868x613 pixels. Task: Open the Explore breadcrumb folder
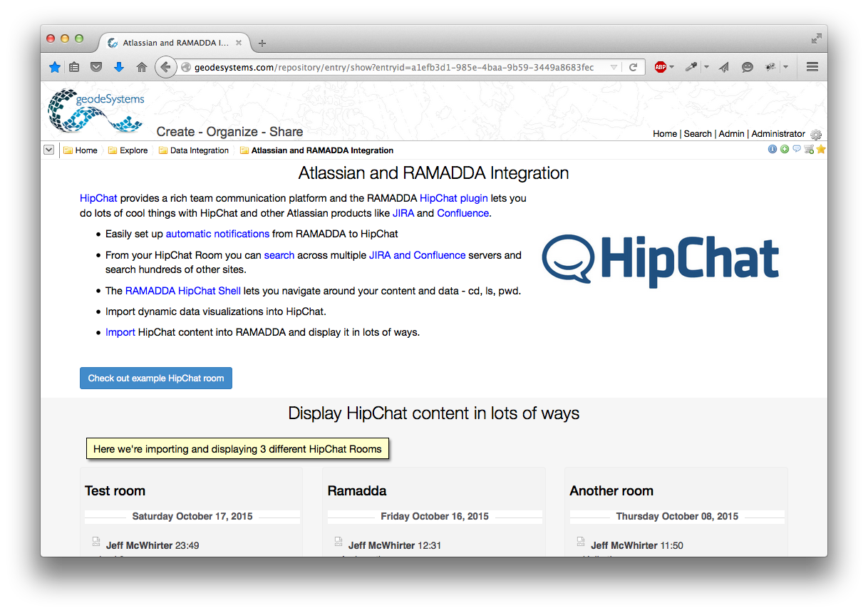(128, 150)
